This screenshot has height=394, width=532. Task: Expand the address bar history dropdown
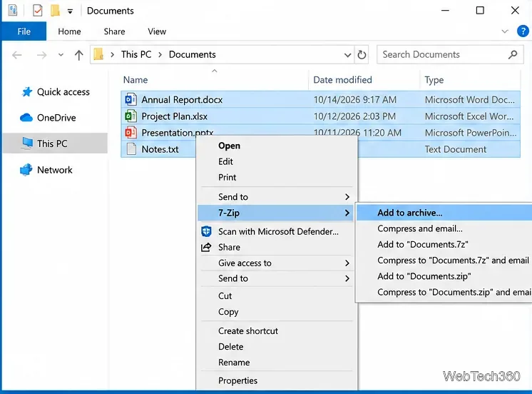click(x=348, y=55)
